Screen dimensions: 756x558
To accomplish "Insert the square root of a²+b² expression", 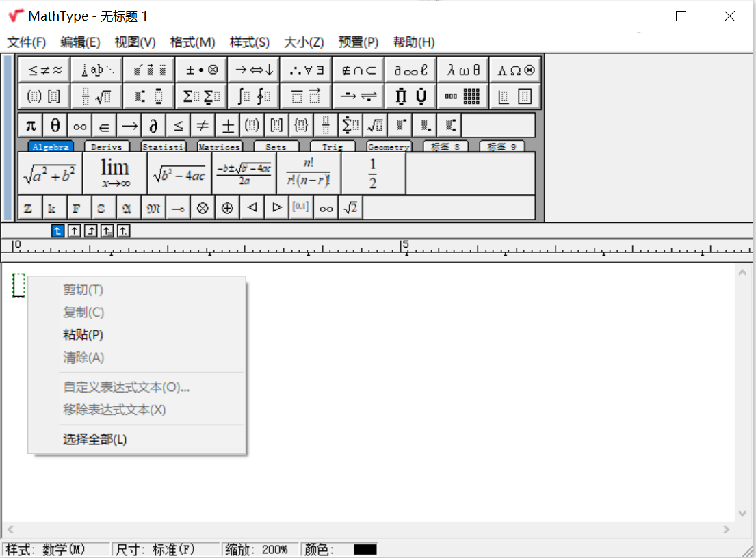I will tap(50, 174).
